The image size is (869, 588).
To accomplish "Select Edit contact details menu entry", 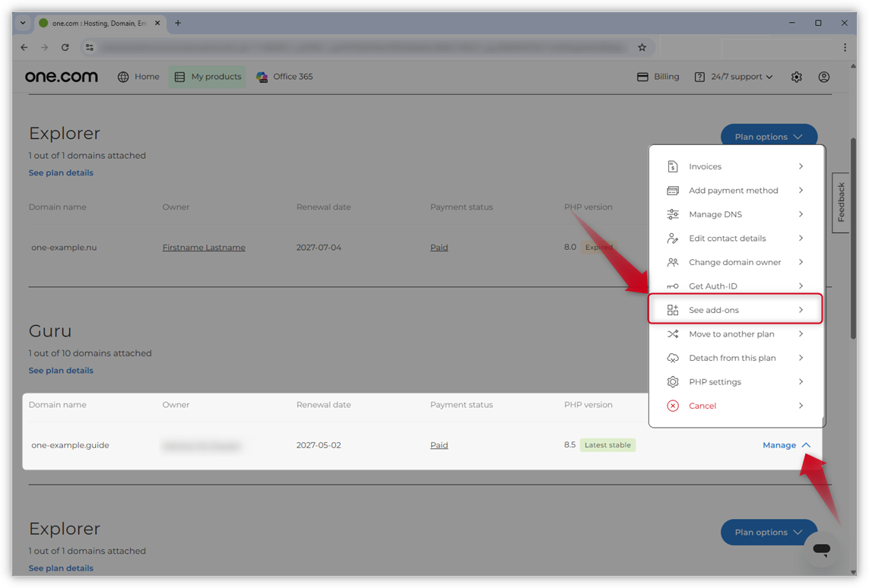I will pyautogui.click(x=735, y=238).
